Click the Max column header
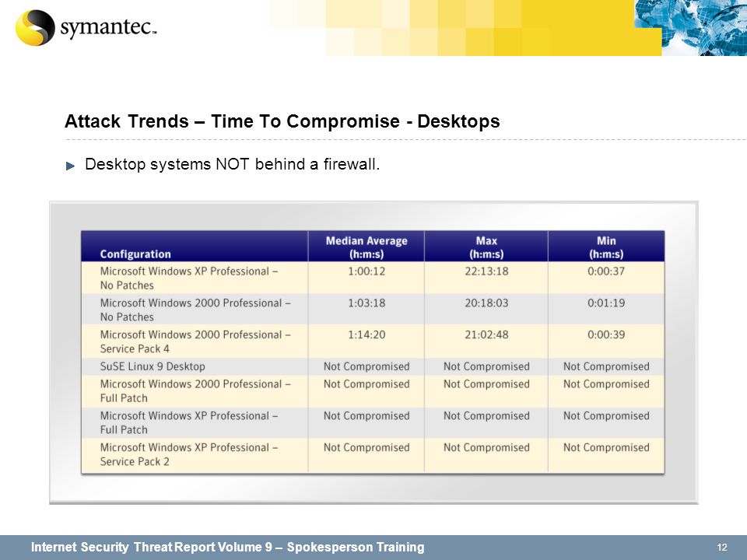The width and height of the screenshot is (747, 560). tap(486, 247)
